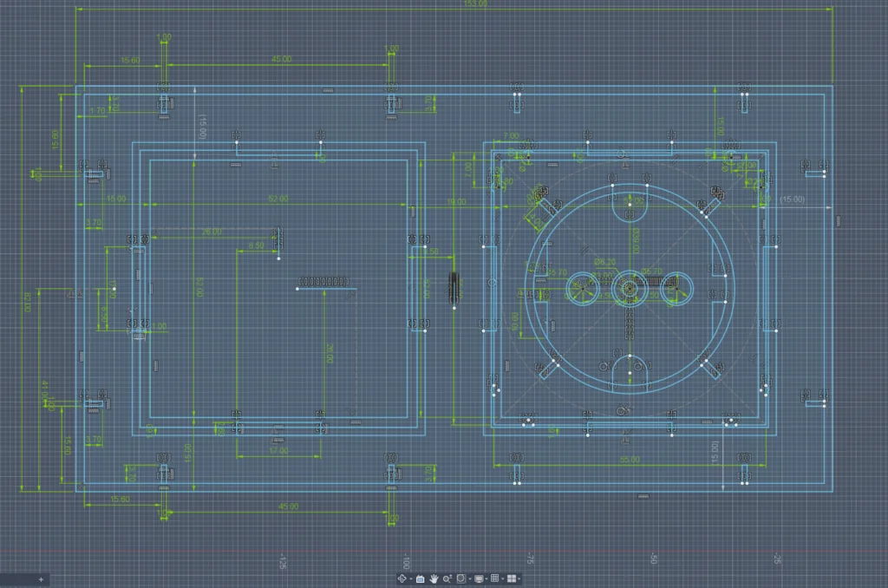Select the 55.00 dimension under right square
This screenshot has width=888, height=588.
629,460
